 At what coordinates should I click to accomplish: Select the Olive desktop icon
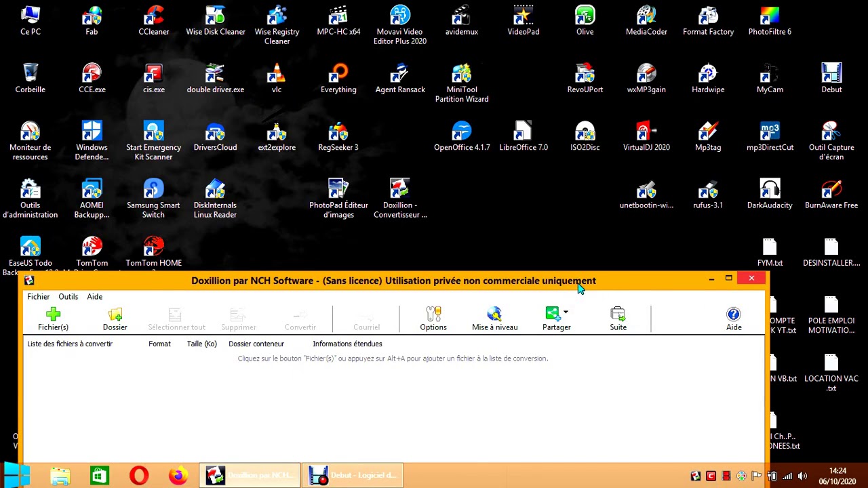585,20
